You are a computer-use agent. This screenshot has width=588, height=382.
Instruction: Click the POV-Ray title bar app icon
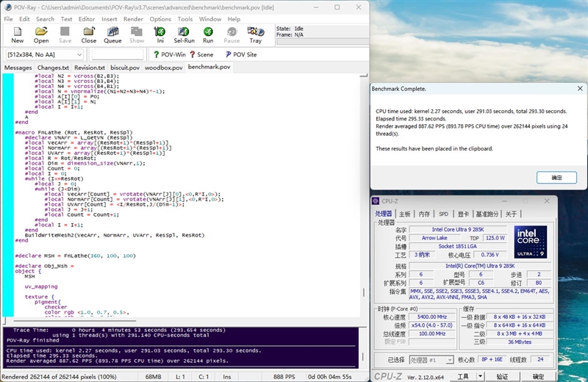click(8, 7)
